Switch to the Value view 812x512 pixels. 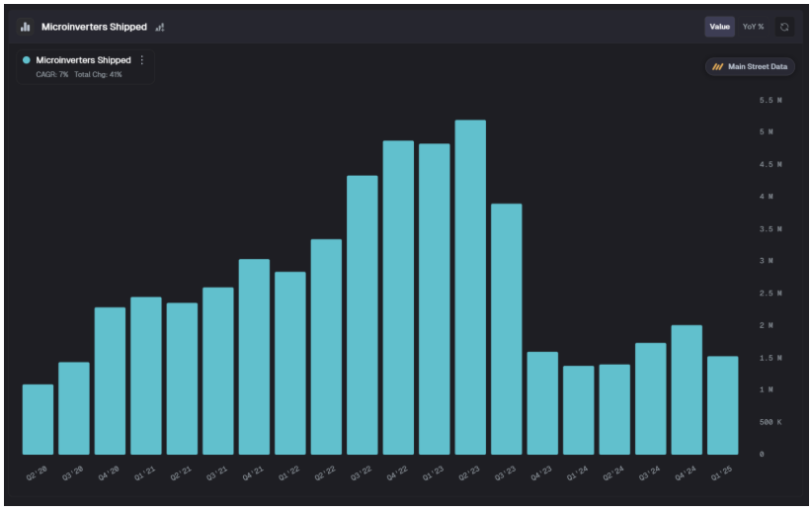[719, 27]
